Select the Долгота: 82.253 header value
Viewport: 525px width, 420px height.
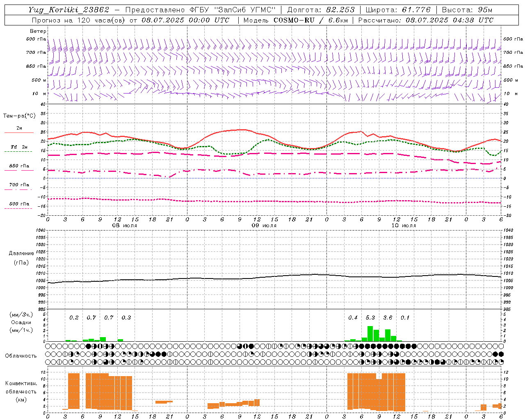pyautogui.click(x=321, y=10)
